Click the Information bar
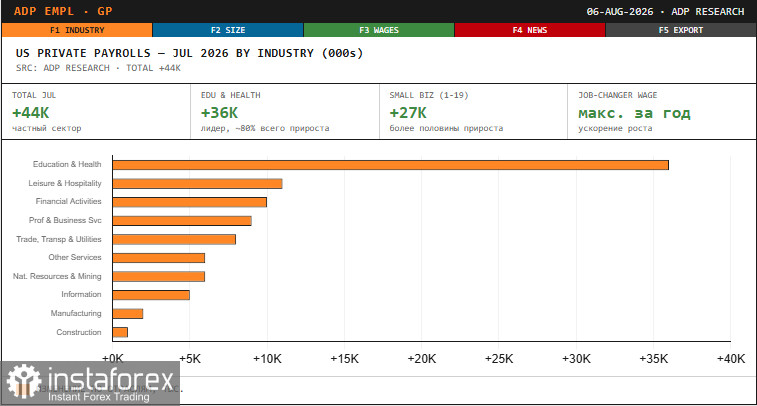Screen dimensions: 757x406 coord(151,295)
